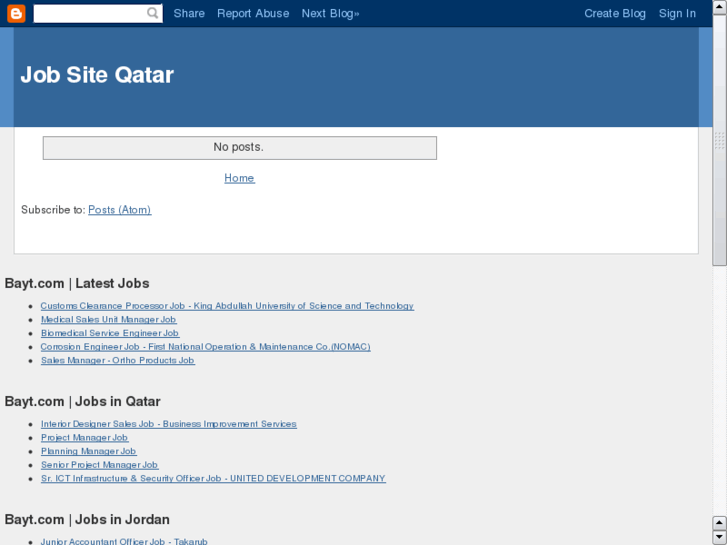The width and height of the screenshot is (727, 545).
Task: Open Interior Designer Sales Job link
Action: [x=169, y=424]
